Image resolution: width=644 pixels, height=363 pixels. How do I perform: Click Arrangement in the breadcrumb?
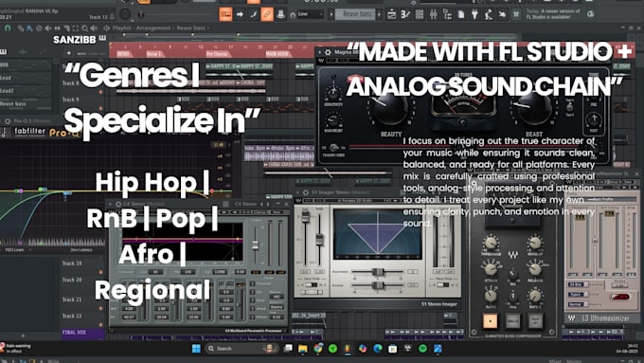[x=153, y=27]
